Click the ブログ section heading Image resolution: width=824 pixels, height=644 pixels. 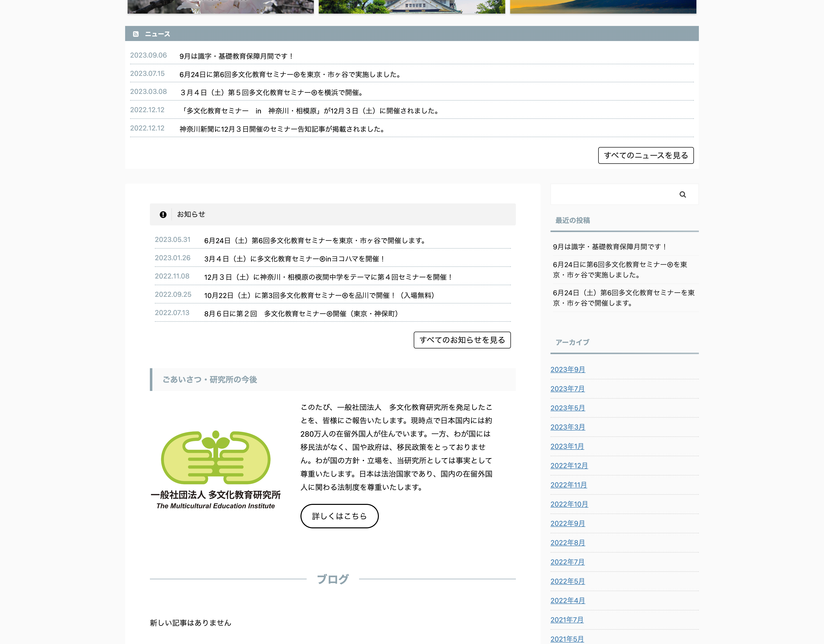coord(333,579)
